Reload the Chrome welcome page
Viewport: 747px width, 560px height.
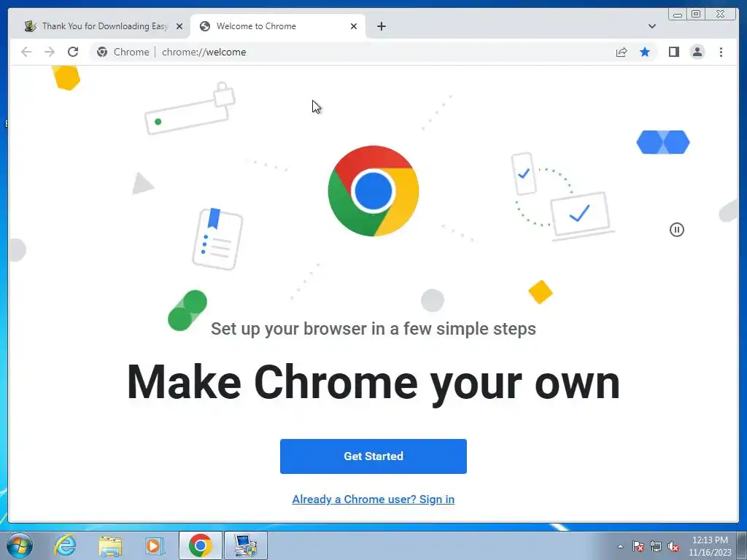73,52
